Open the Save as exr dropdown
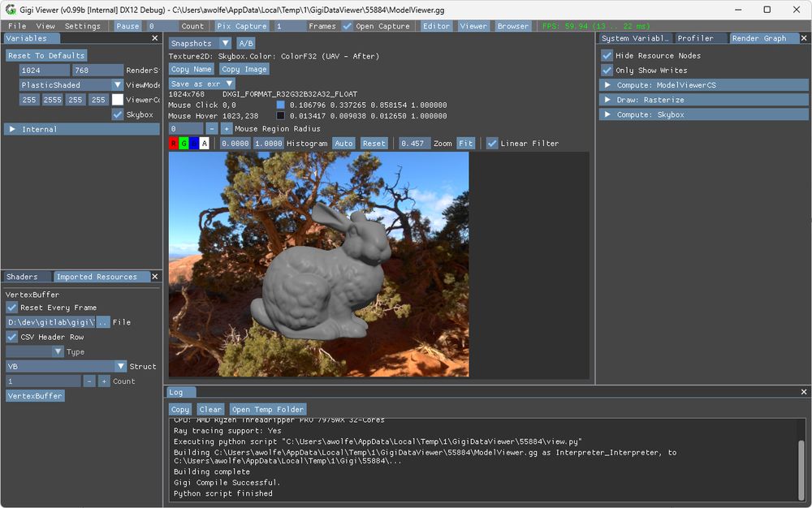Image resolution: width=812 pixels, height=508 pixels. point(201,84)
